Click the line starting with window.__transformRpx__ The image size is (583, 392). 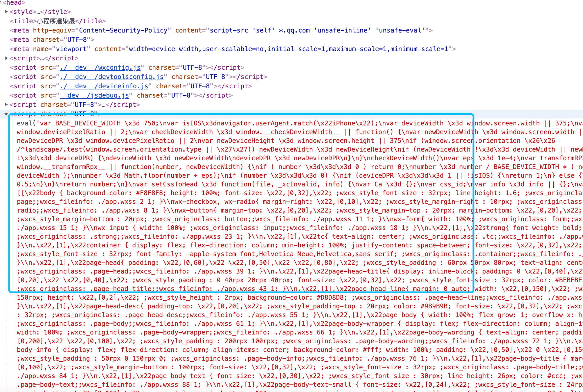click(300, 167)
